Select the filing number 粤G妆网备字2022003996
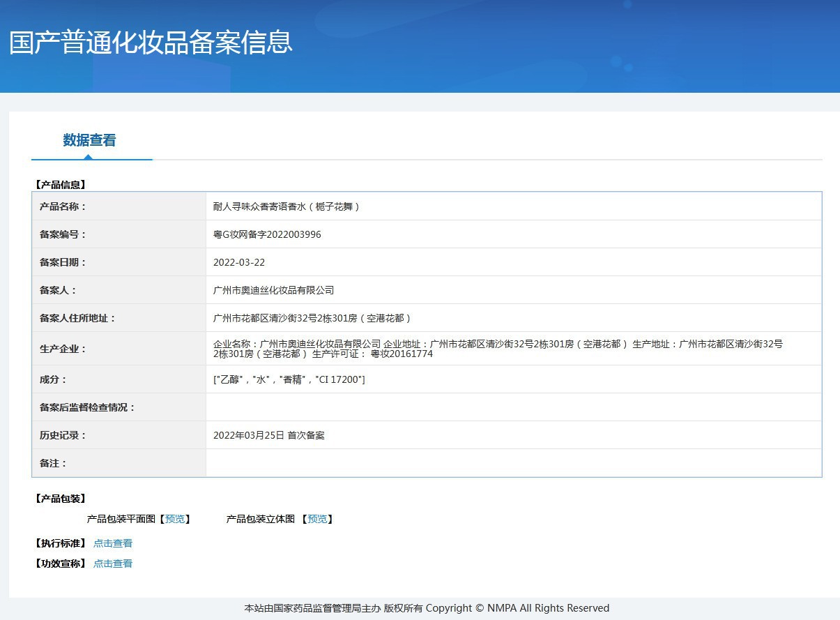 click(x=267, y=234)
